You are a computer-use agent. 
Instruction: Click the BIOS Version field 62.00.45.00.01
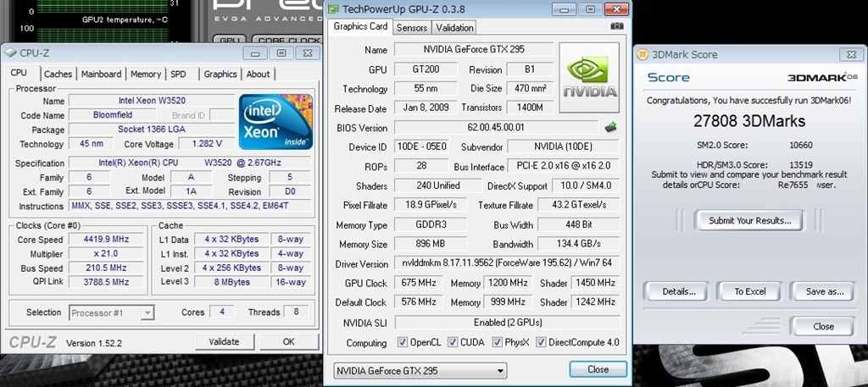(496, 127)
